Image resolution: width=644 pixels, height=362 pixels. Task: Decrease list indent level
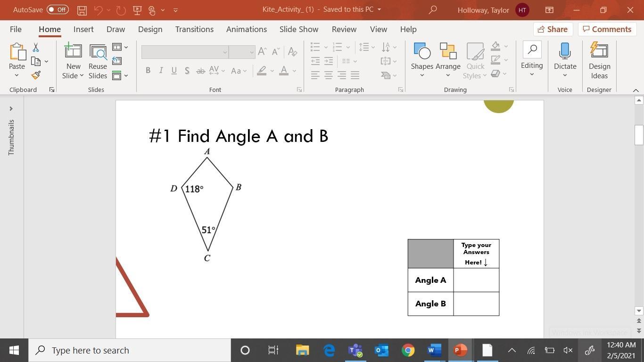click(x=315, y=61)
